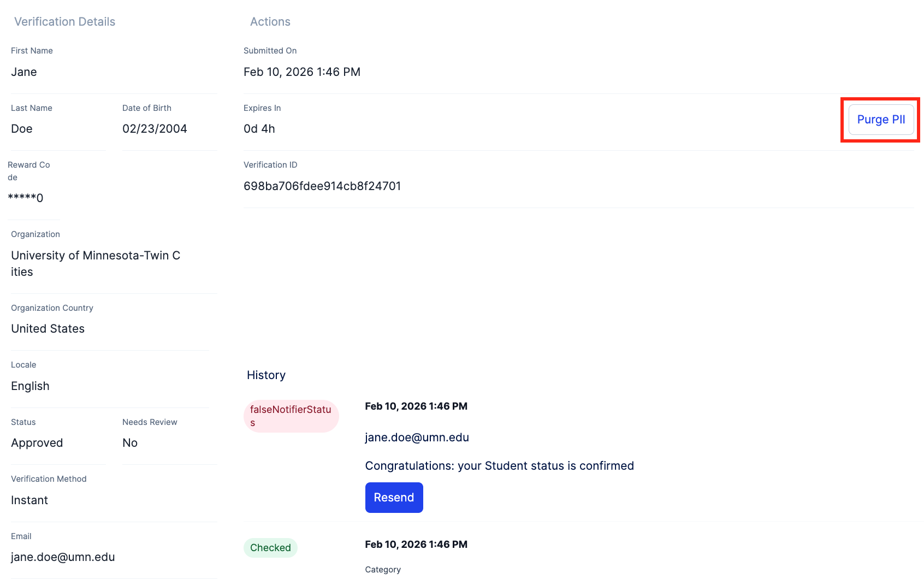
Task: Select the Date of Birth value 02/23/2004
Action: [x=155, y=129]
